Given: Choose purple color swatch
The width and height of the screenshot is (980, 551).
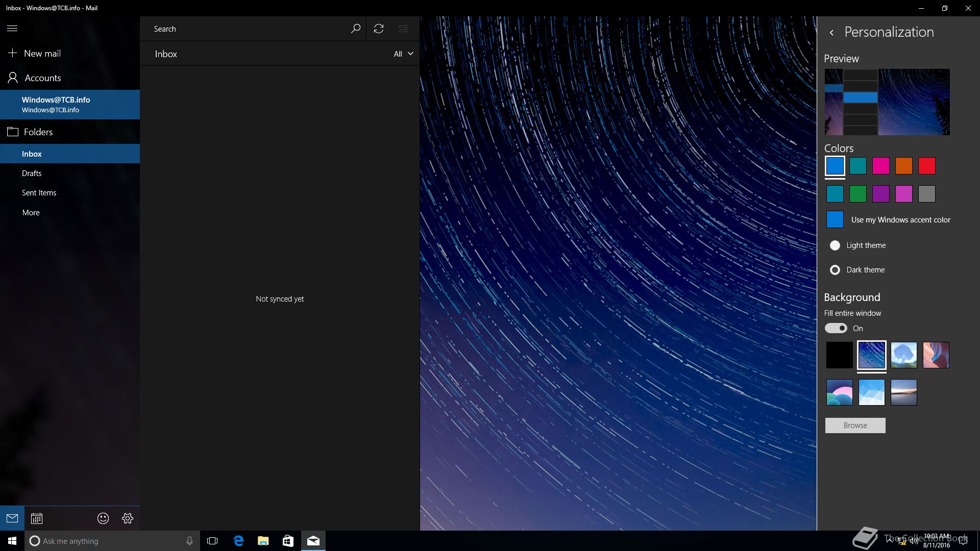Looking at the screenshot, I should 881,194.
